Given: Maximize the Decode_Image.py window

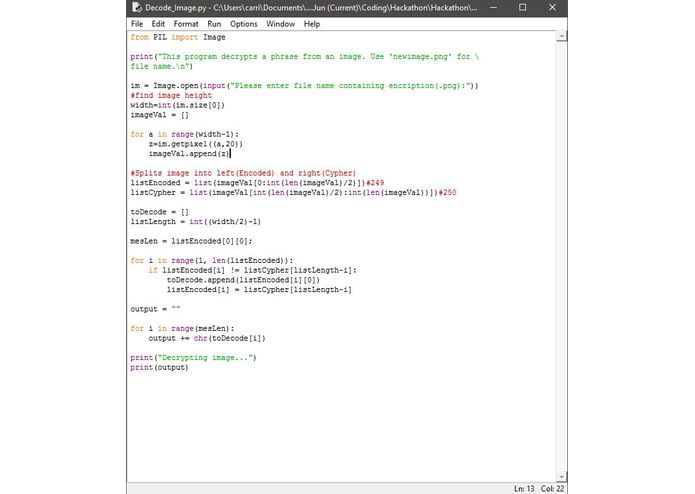Looking at the screenshot, I should point(523,8).
